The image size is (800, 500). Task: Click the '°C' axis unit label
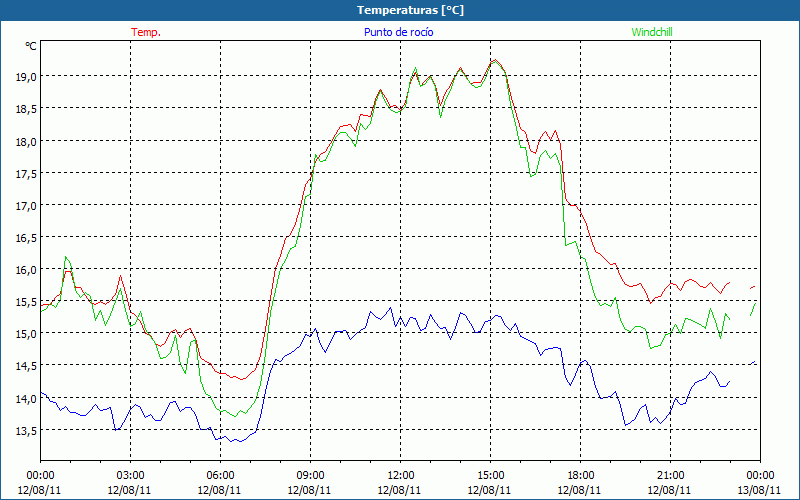coord(31,46)
